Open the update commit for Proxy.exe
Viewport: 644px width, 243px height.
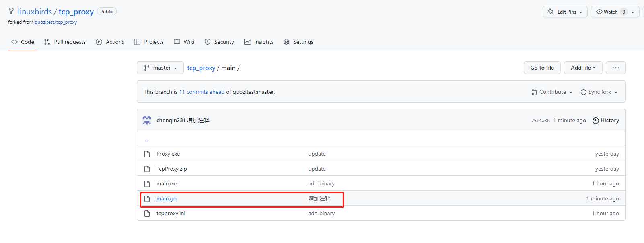317,154
